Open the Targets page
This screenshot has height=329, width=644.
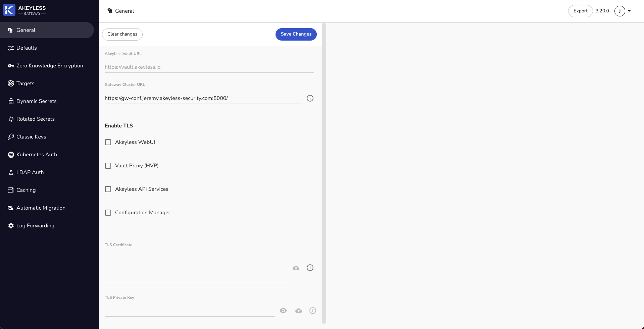tap(47, 84)
